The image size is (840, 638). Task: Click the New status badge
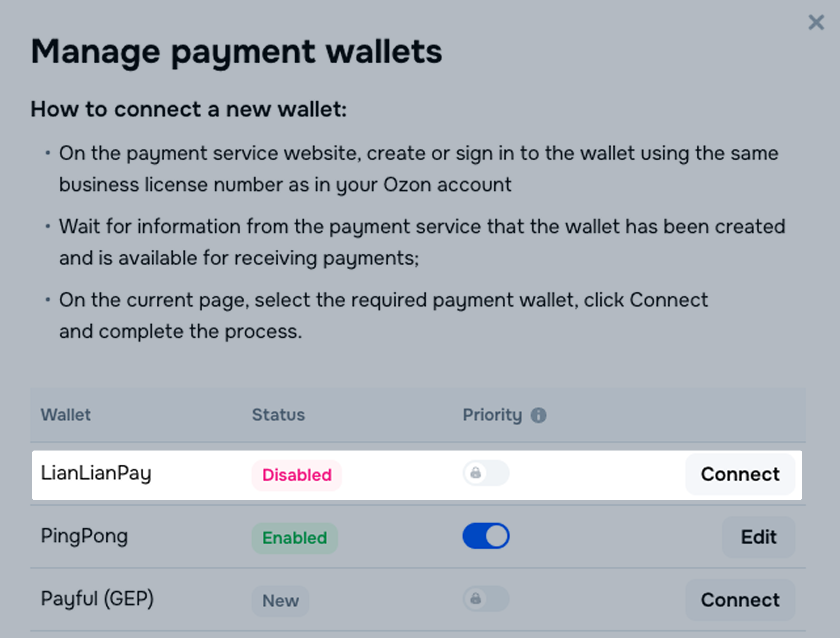(280, 601)
